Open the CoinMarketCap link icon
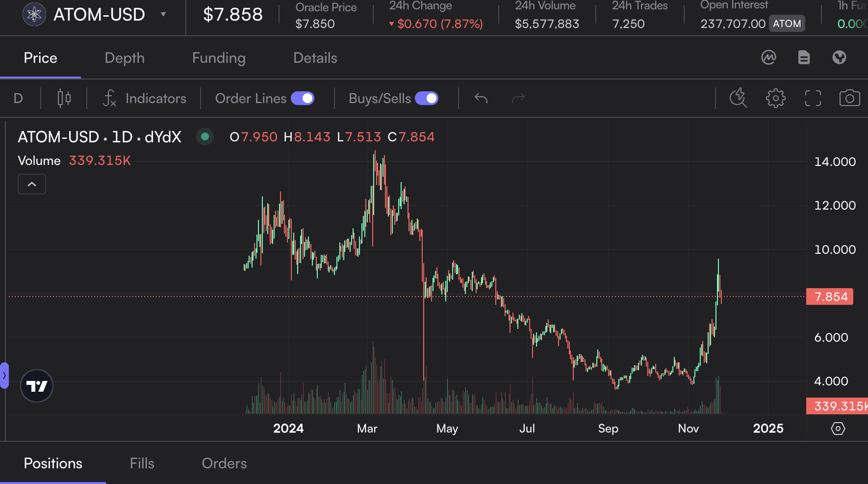Viewport: 868px width, 484px height. pos(768,57)
